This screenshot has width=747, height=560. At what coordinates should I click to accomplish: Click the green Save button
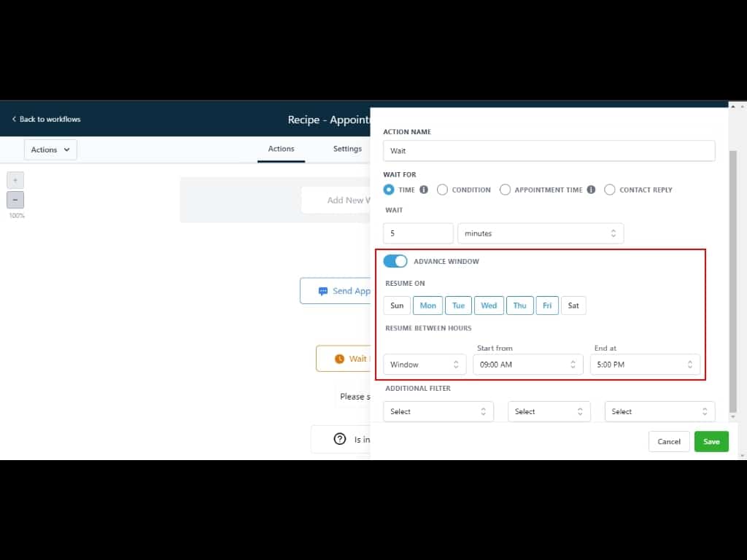click(711, 441)
